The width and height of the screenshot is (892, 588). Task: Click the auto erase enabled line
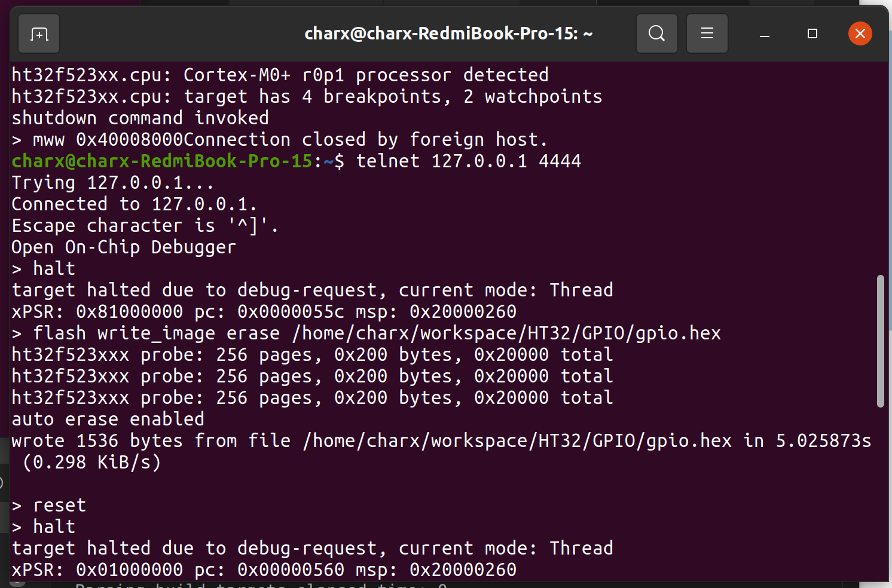[x=106, y=418]
